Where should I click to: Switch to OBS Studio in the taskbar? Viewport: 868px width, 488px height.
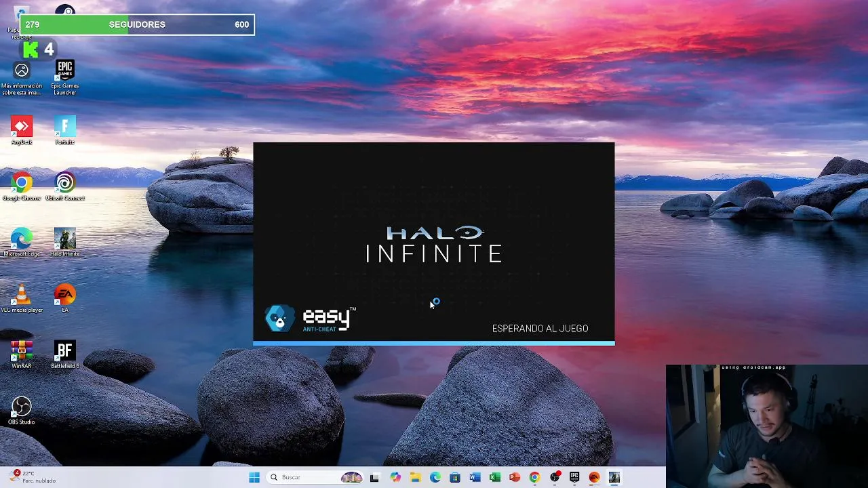click(x=555, y=477)
